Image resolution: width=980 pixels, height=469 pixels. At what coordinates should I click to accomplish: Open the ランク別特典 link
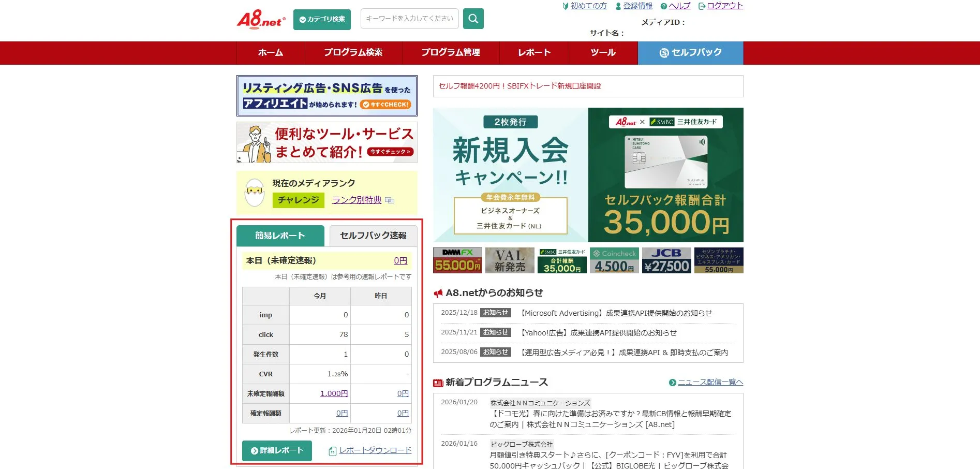click(x=357, y=200)
